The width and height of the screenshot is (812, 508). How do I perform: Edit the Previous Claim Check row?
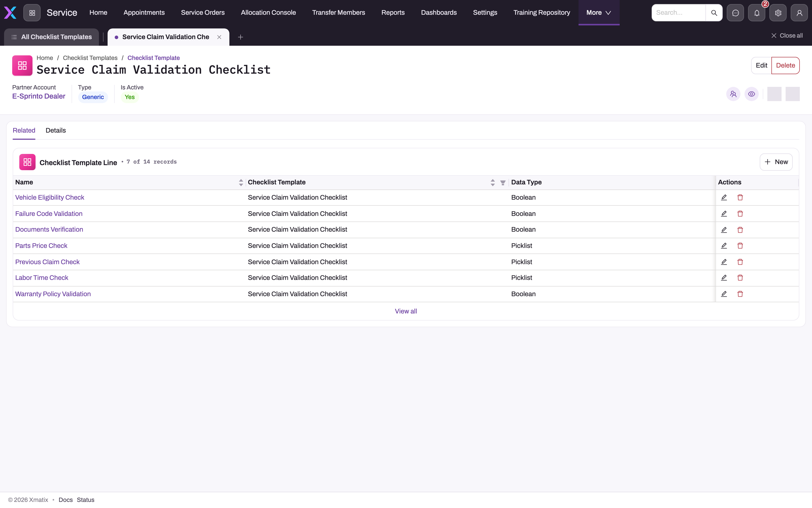click(x=724, y=262)
